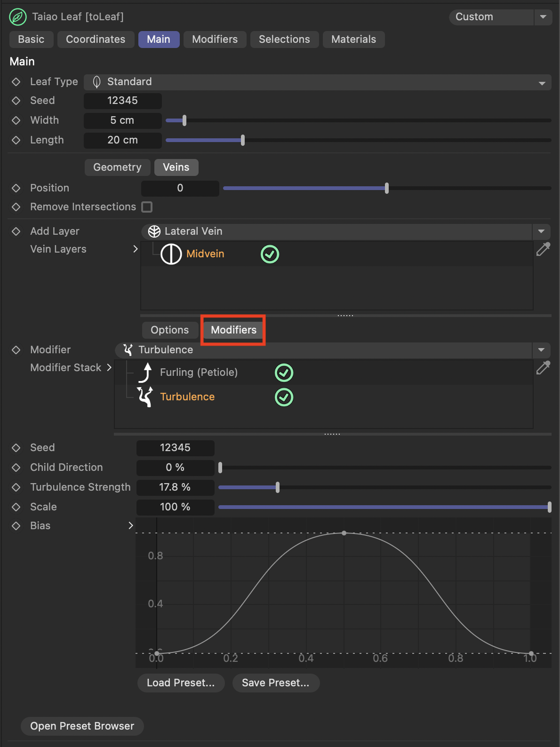560x747 pixels.
Task: Open the Add Layer dropdown arrow
Action: (x=541, y=231)
